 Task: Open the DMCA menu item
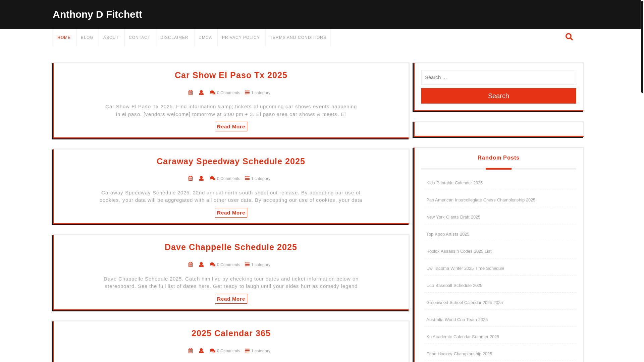click(205, 38)
